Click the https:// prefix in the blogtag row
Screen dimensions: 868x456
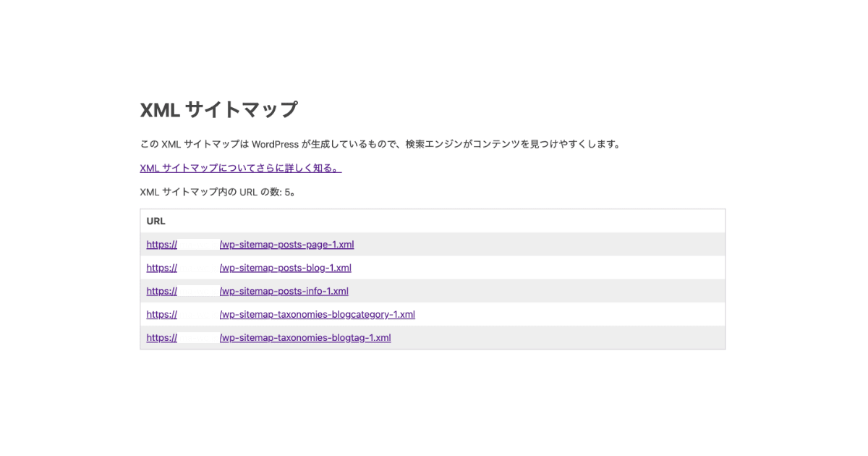[161, 337]
